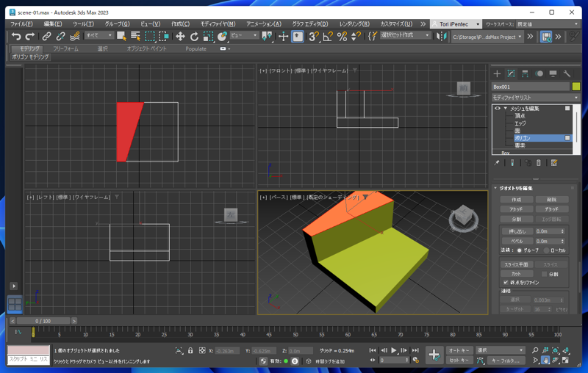This screenshot has height=373, width=588.
Task: Open the Display panel icon
Action: (x=553, y=73)
